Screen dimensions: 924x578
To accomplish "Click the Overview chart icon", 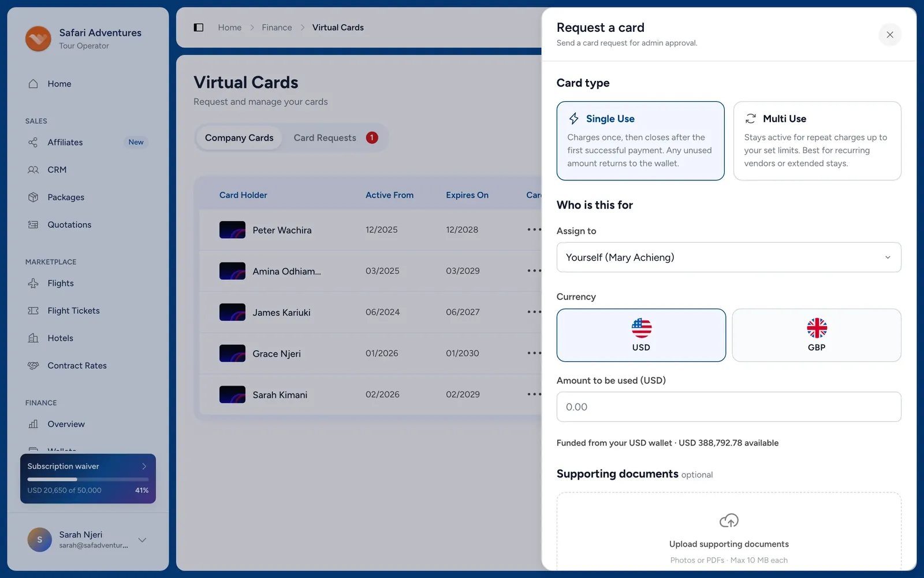I will coord(33,424).
